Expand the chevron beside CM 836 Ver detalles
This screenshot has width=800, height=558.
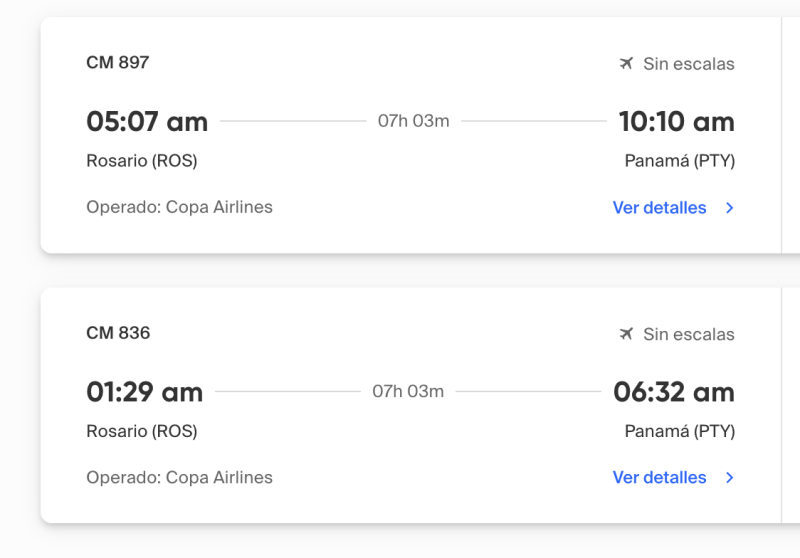point(730,478)
